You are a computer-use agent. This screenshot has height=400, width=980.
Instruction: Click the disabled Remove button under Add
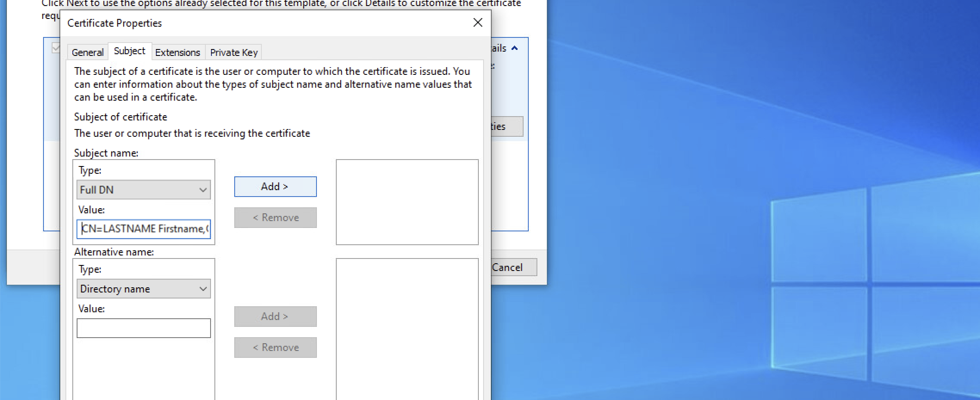click(x=275, y=217)
